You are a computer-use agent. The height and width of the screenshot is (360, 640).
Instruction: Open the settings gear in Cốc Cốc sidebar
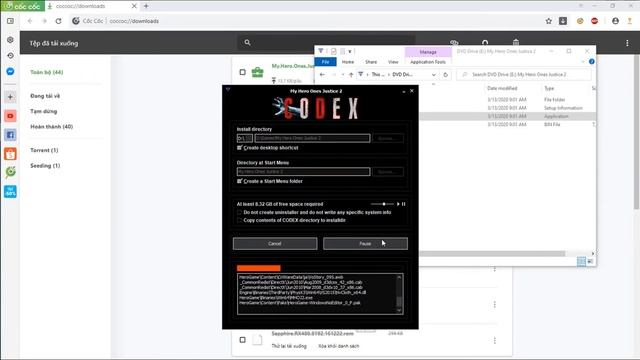[x=11, y=40]
